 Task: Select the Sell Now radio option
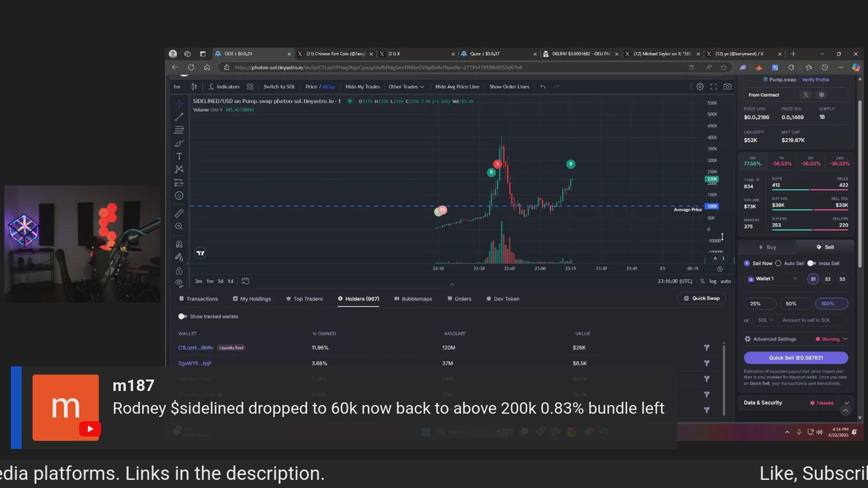747,263
